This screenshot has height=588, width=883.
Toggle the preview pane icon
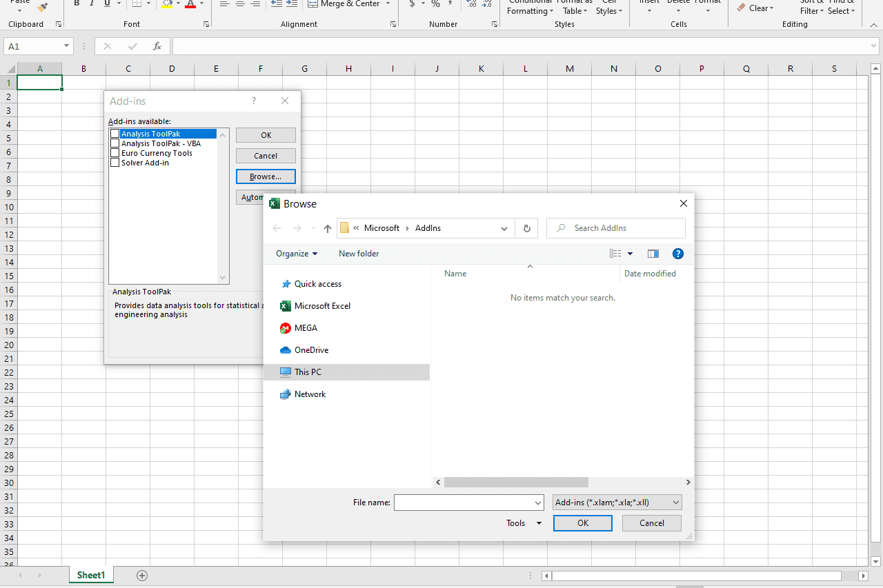coord(653,254)
